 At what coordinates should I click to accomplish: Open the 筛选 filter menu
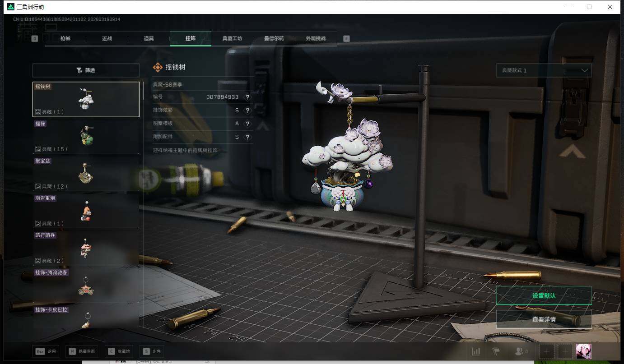tap(86, 70)
